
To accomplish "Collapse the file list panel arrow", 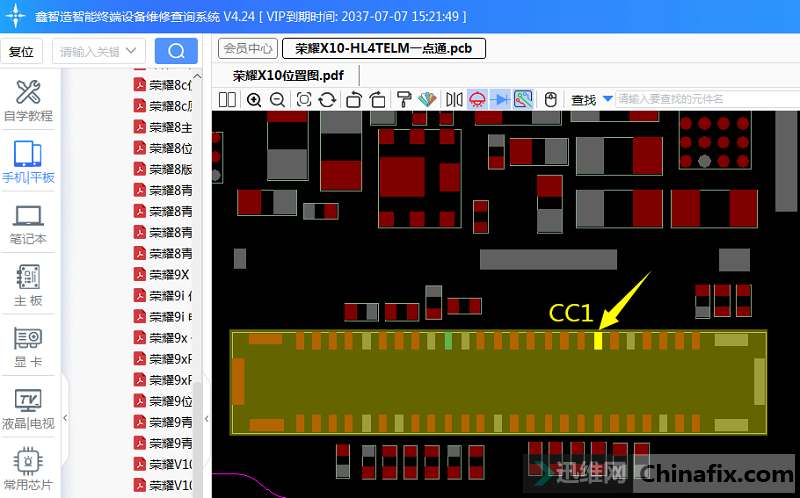I will pyautogui.click(x=207, y=418).
